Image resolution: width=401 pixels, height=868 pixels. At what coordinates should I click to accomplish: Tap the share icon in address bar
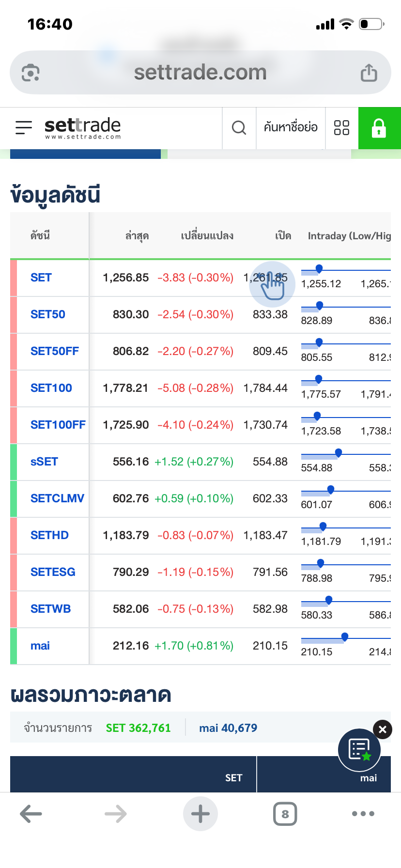pyautogui.click(x=369, y=73)
